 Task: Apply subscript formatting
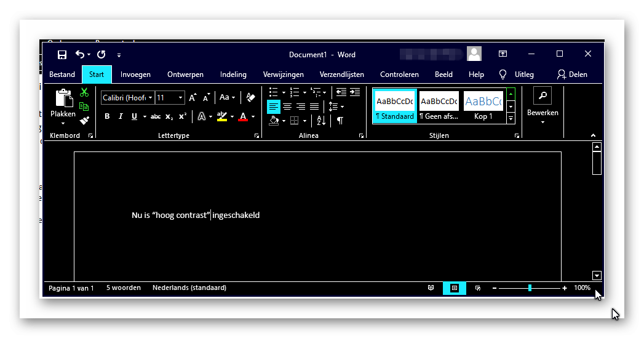tap(169, 117)
